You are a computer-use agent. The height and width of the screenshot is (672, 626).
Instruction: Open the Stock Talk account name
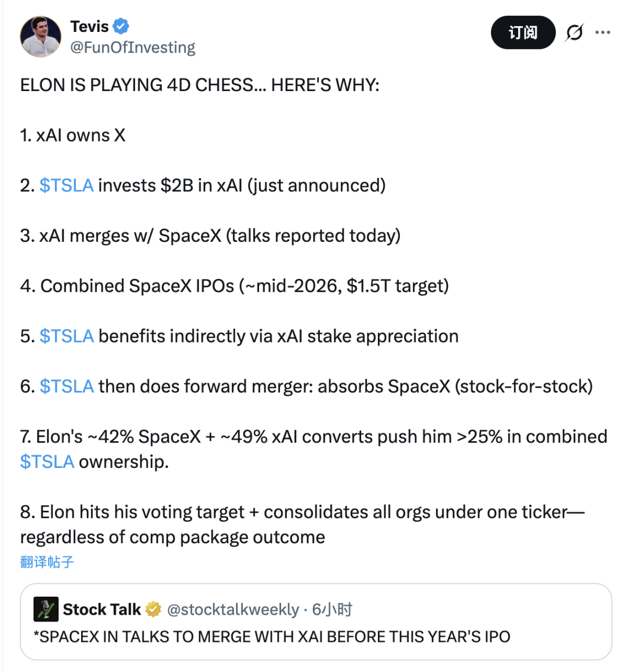click(101, 609)
